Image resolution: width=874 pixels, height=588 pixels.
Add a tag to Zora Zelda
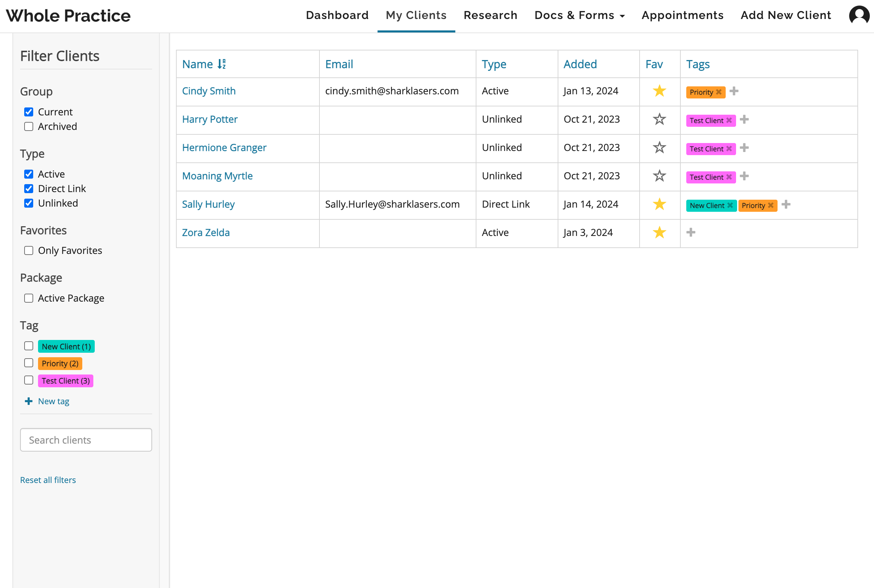click(x=690, y=233)
